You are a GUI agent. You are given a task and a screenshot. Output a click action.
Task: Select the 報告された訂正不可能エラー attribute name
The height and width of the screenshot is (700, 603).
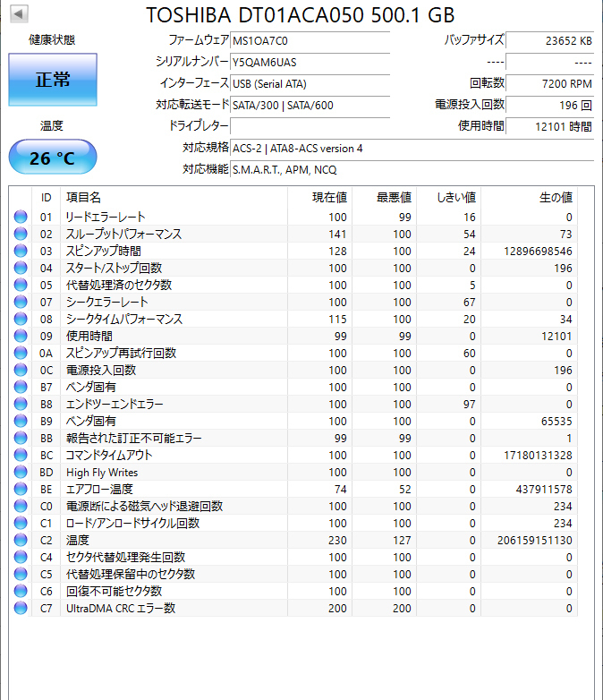[x=134, y=438]
